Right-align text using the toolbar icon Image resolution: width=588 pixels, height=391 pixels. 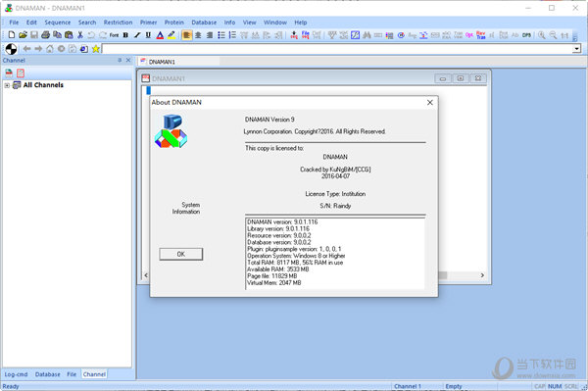click(210, 35)
